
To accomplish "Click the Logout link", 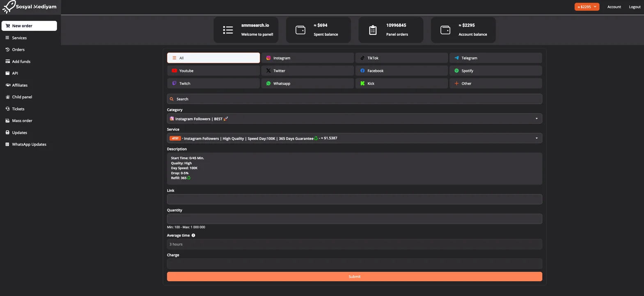I will point(634,7).
